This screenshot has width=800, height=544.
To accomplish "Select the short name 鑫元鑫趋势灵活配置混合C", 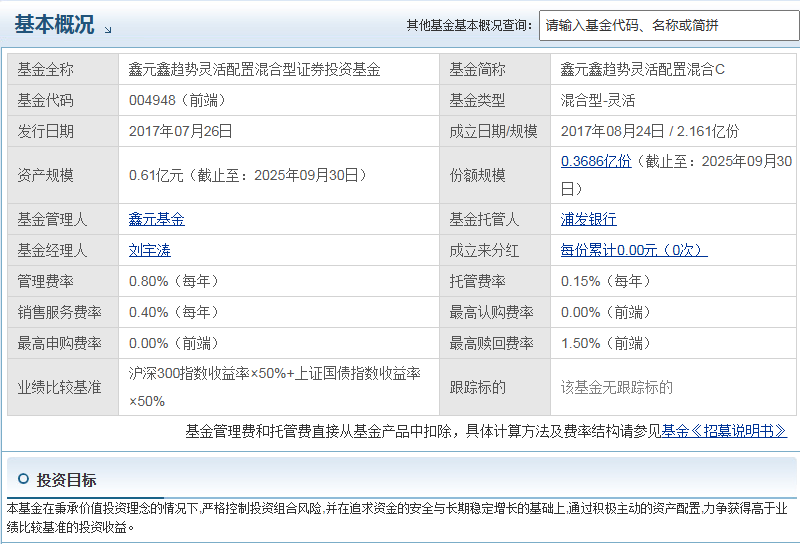I will click(x=642, y=69).
